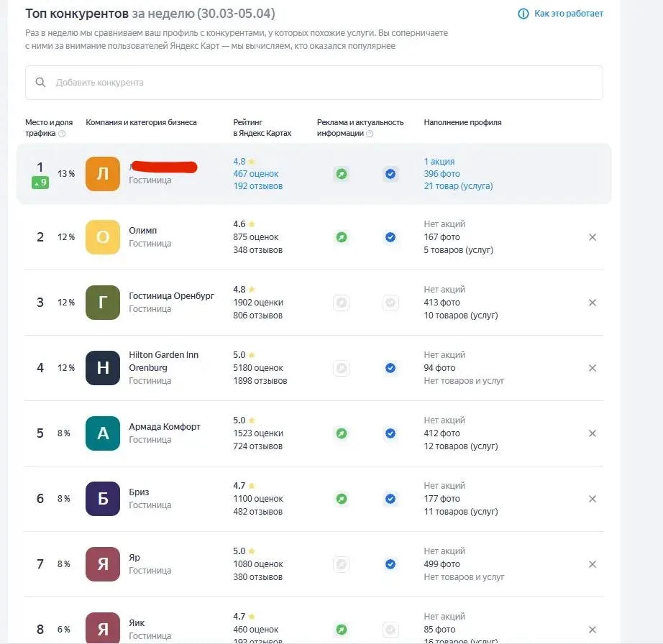Click the blue verified badge in Hilton row
The image size is (663, 644).
pos(390,368)
